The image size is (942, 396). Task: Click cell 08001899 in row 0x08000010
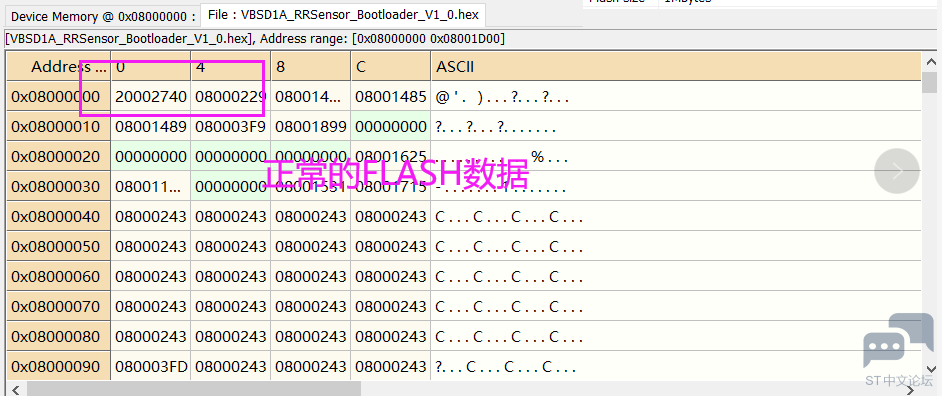coord(311,127)
